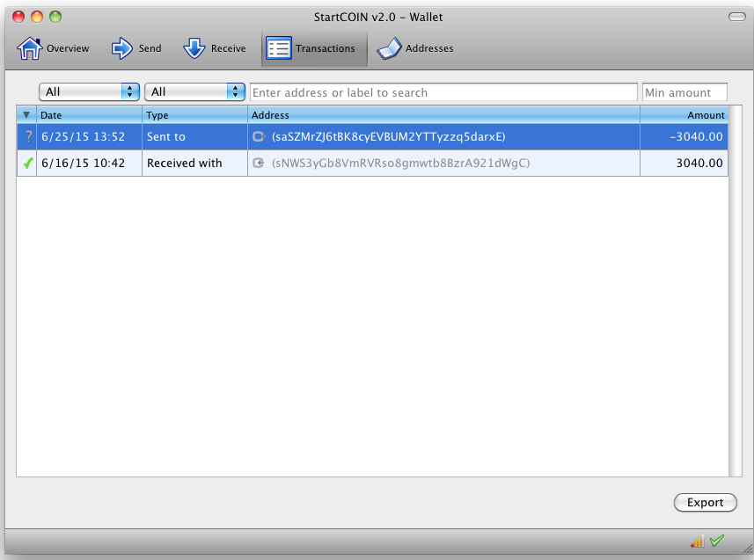Switch to Addresses tab label
754x560 pixels.
point(429,48)
